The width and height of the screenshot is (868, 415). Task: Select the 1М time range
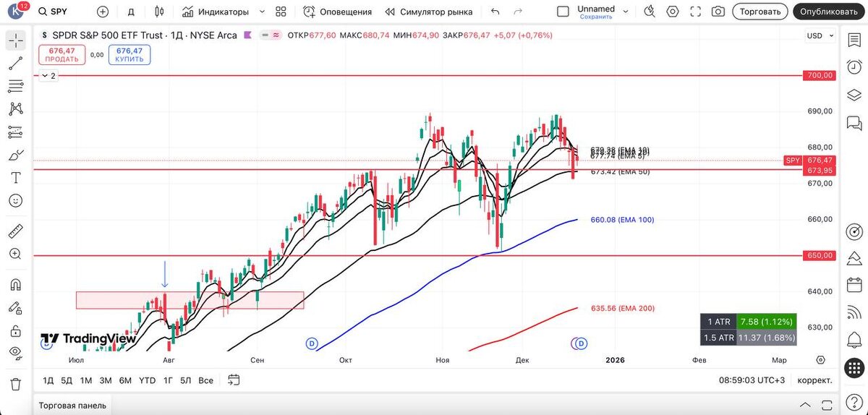86,380
